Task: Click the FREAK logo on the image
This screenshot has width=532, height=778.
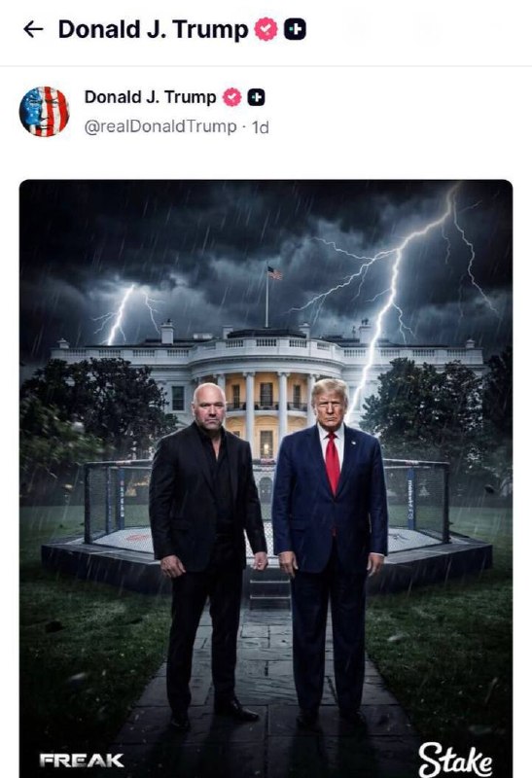Action: [x=82, y=760]
